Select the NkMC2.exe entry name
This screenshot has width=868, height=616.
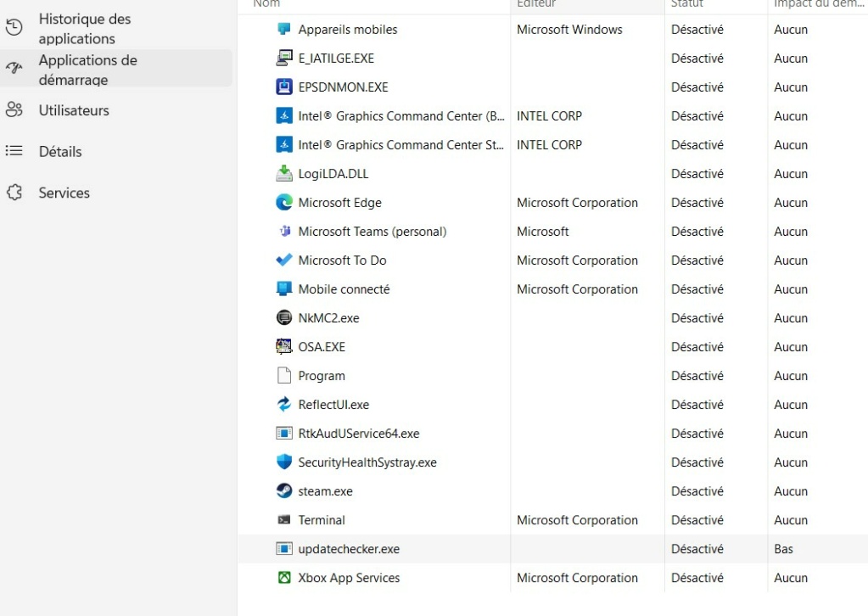click(x=329, y=317)
